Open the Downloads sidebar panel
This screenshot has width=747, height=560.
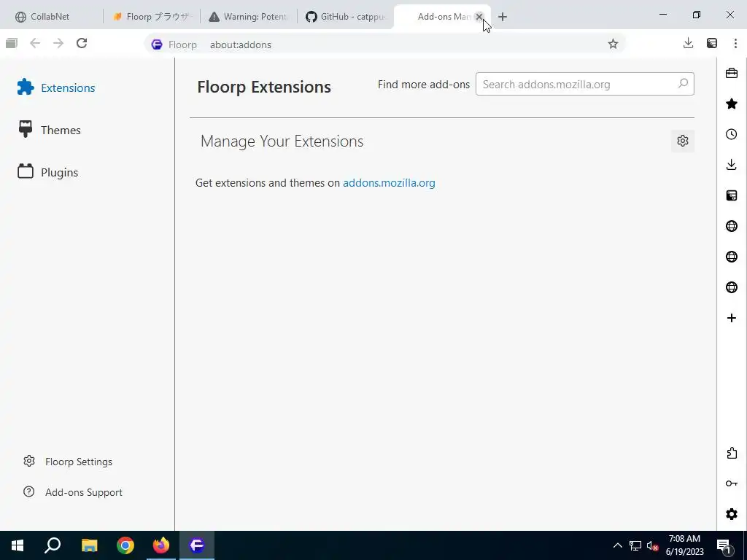(x=732, y=165)
